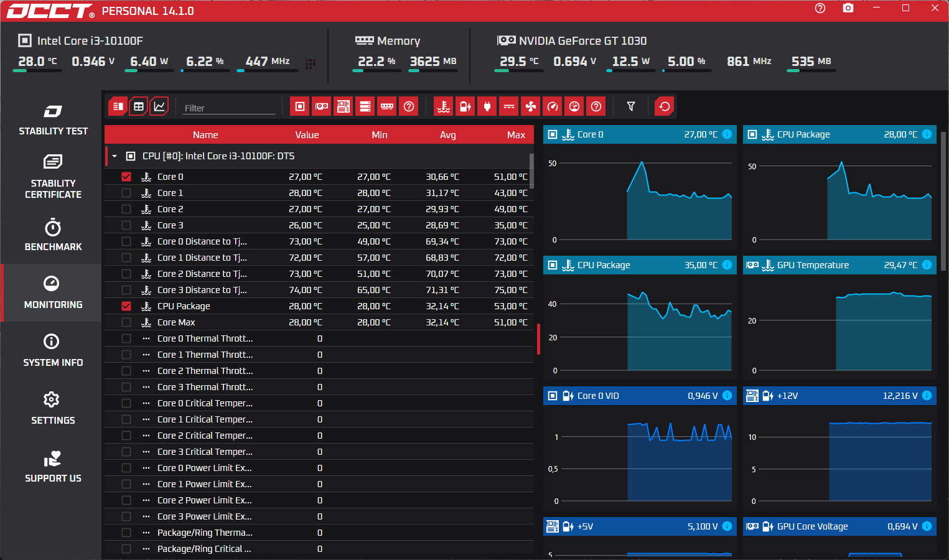Toggle temperature sensors filter icon
The height and width of the screenshot is (560, 949).
[444, 106]
